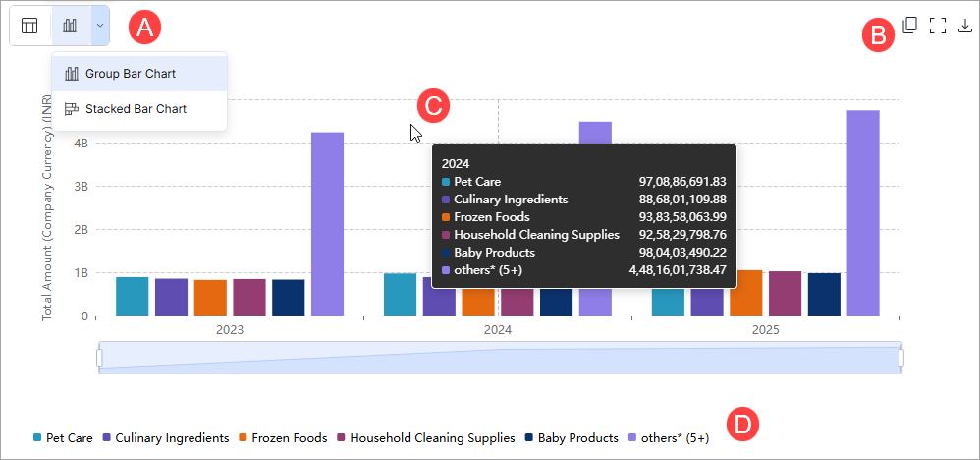Toggle Frozen Foods legend entry
This screenshot has height=460, width=980.
point(283,438)
